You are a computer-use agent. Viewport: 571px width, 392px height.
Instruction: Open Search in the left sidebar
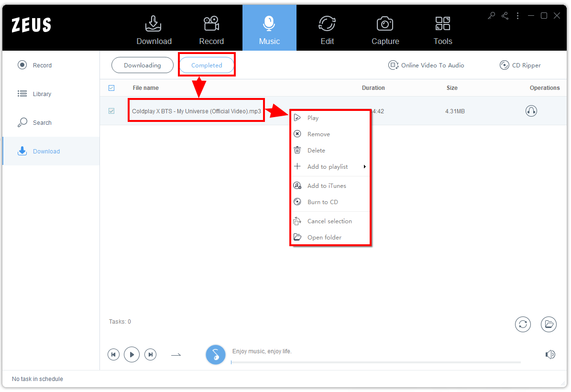coord(51,123)
